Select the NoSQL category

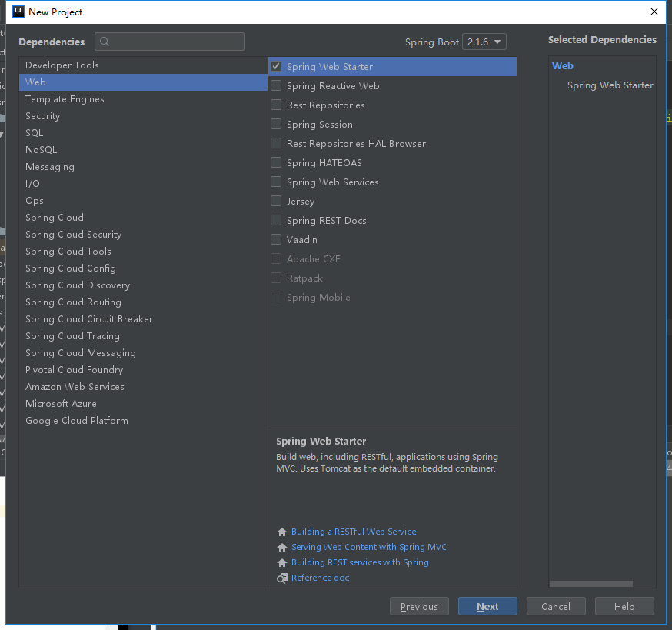[143, 150]
